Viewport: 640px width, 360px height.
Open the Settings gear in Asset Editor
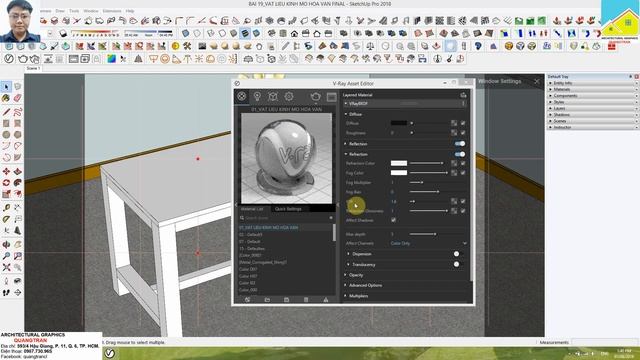289,96
